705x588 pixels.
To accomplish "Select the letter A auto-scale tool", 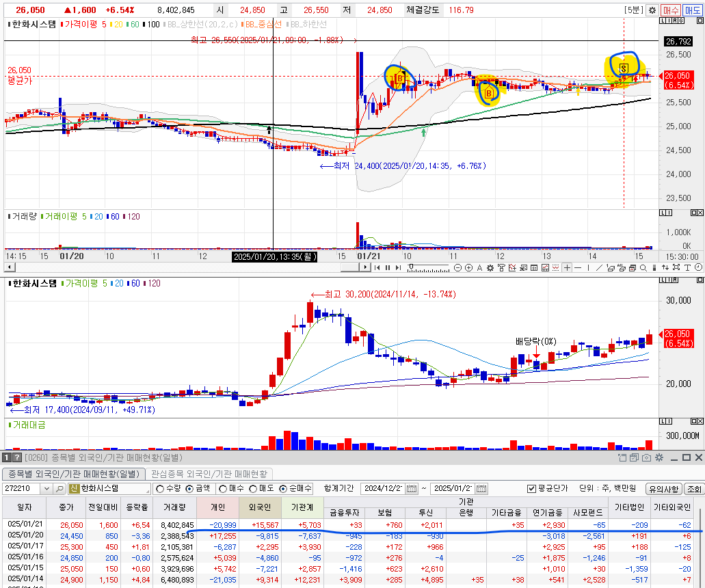I will pos(480,268).
